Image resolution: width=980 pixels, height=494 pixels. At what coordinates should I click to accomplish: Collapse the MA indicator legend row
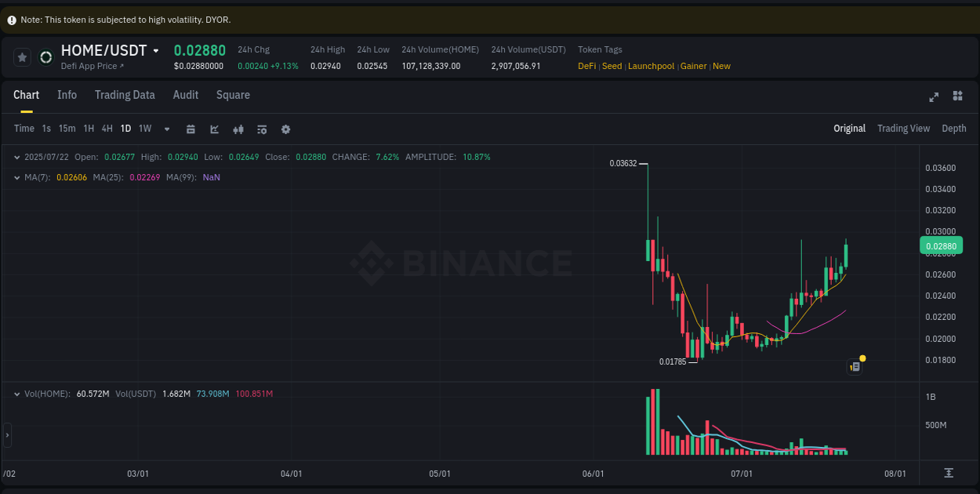pyautogui.click(x=16, y=177)
